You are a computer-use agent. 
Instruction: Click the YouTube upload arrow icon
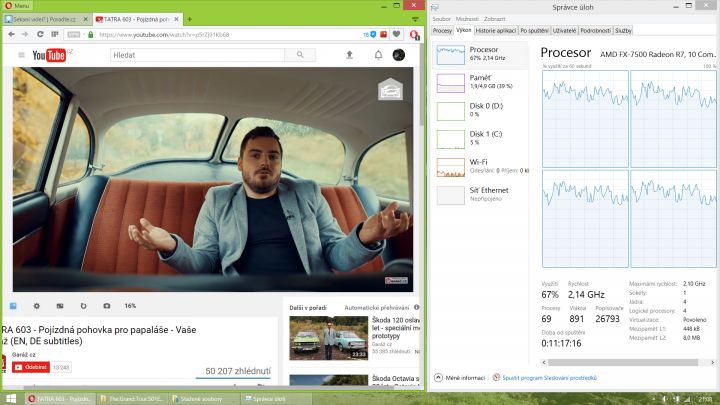[349, 55]
